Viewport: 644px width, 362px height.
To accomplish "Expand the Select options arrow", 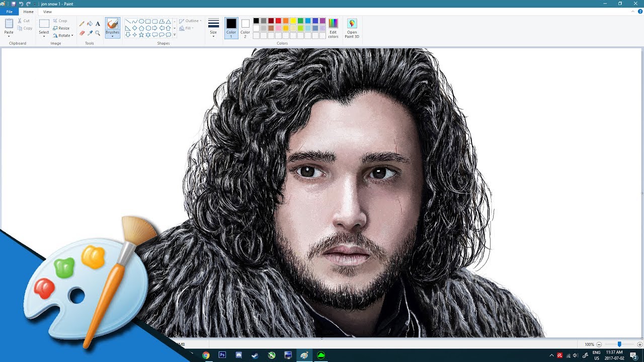I will 44,36.
